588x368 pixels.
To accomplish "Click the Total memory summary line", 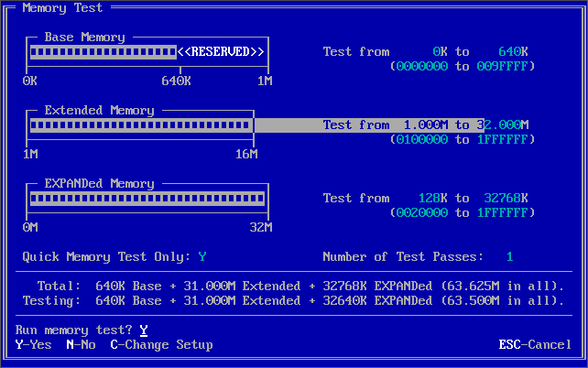I will pos(293,286).
